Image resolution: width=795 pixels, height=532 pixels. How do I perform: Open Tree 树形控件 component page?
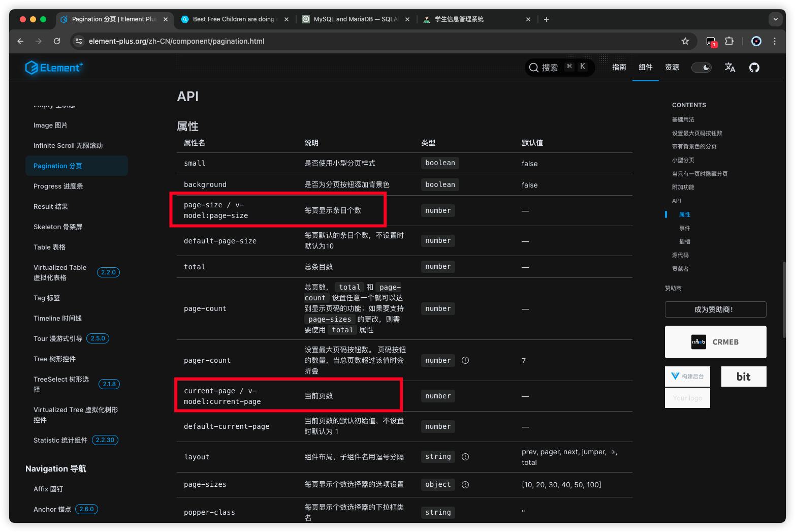[54, 359]
